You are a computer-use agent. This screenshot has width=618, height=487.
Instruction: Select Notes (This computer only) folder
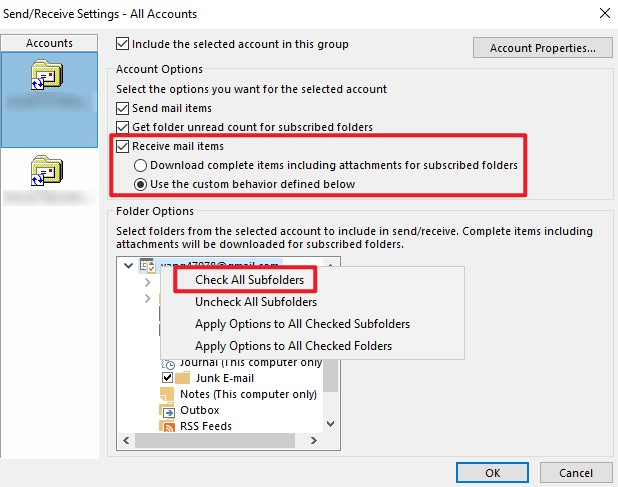[248, 394]
